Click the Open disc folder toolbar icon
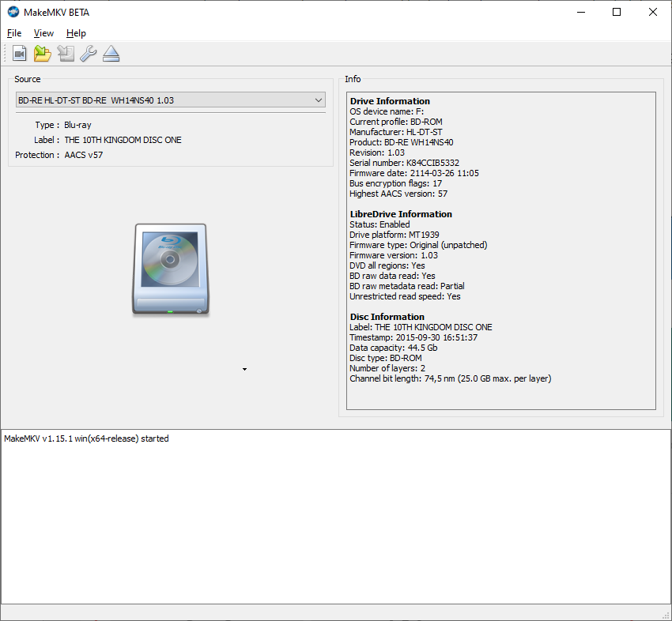Image resolution: width=672 pixels, height=621 pixels. 43,54
